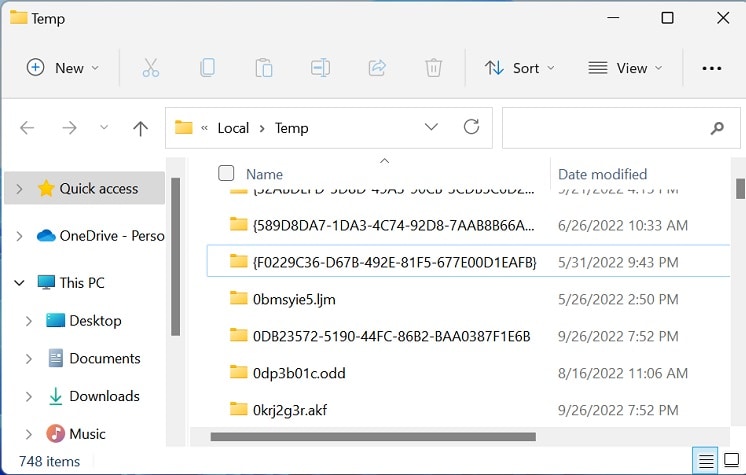Click the search magnifier icon
This screenshot has width=746, height=475.
pyautogui.click(x=717, y=128)
